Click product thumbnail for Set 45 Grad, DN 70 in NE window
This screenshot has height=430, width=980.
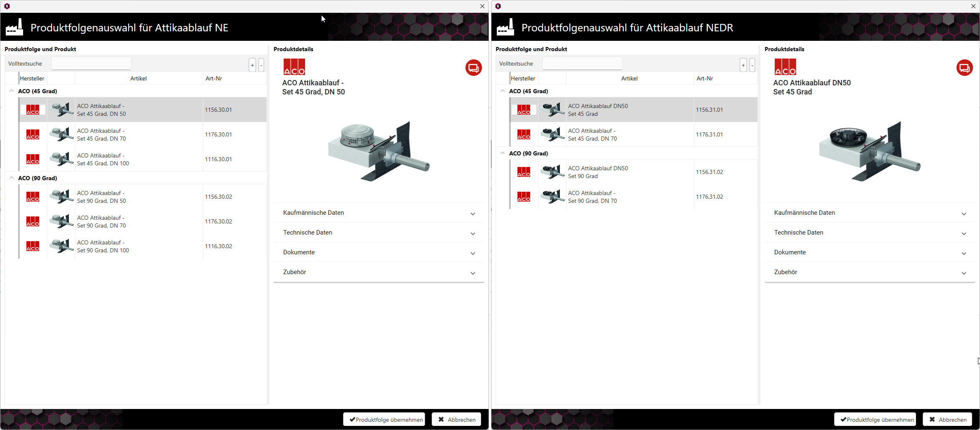click(61, 134)
